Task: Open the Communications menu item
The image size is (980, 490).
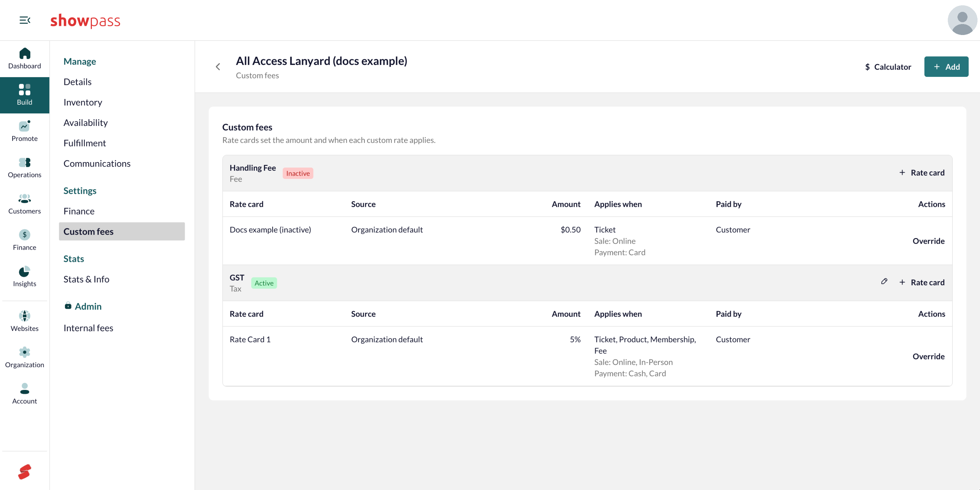Action: pos(97,163)
